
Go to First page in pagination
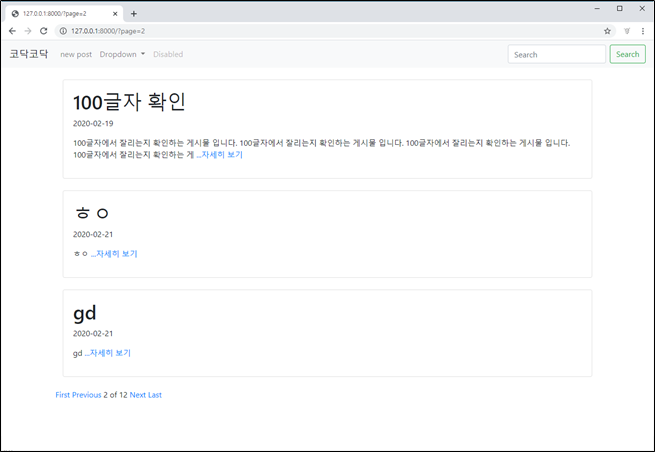point(63,395)
